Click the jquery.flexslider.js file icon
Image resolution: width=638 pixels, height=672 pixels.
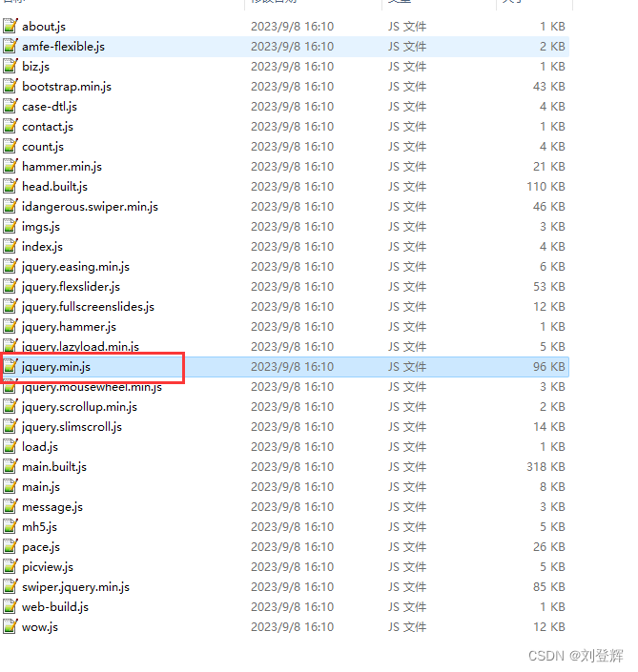10,287
